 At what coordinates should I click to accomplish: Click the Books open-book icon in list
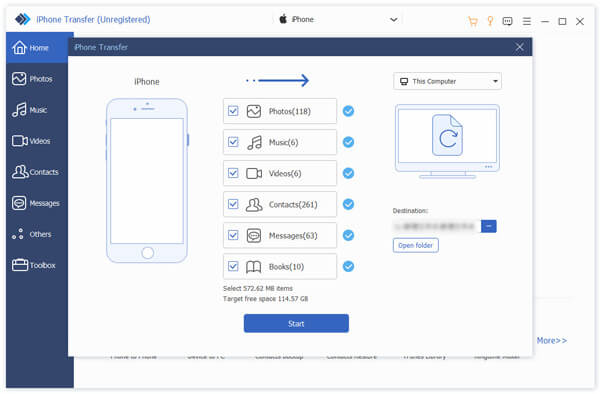coord(253,267)
